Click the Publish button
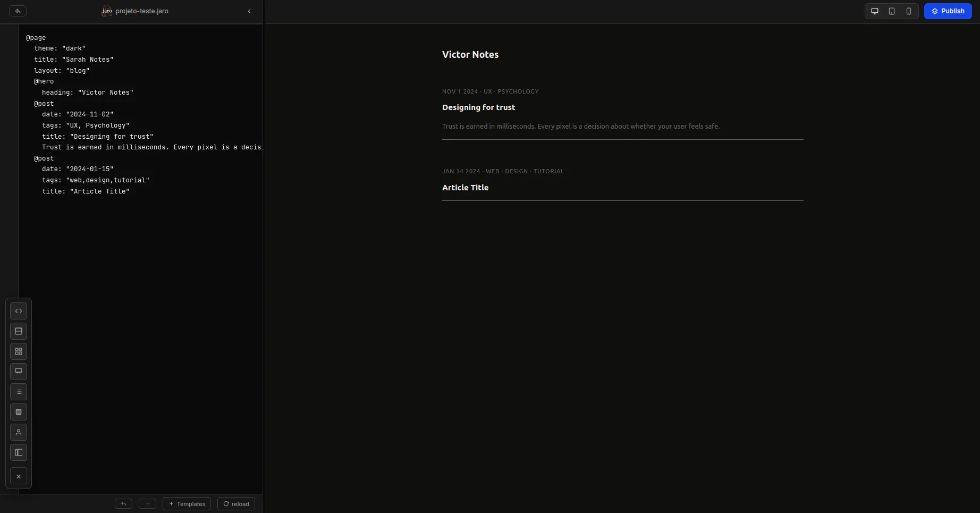Image resolution: width=980 pixels, height=513 pixels. click(948, 11)
